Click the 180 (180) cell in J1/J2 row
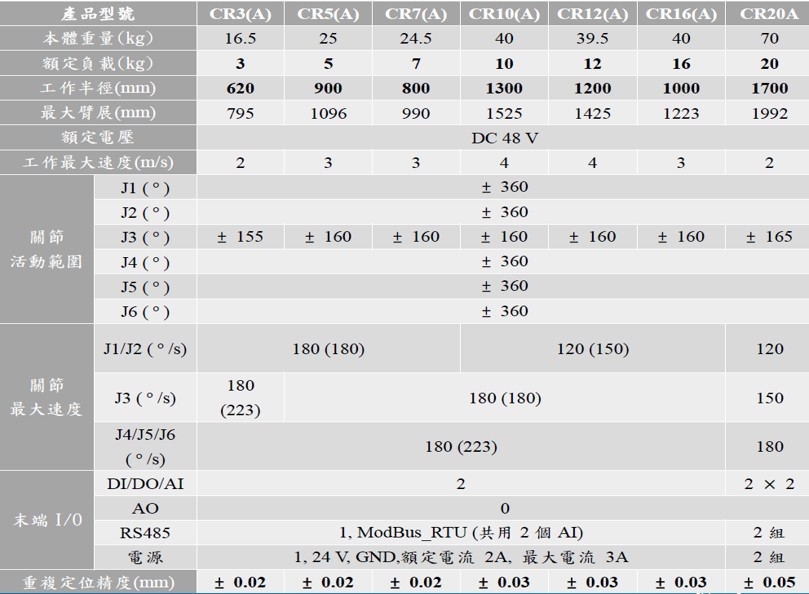Image resolution: width=809 pixels, height=594 pixels. pos(328,348)
